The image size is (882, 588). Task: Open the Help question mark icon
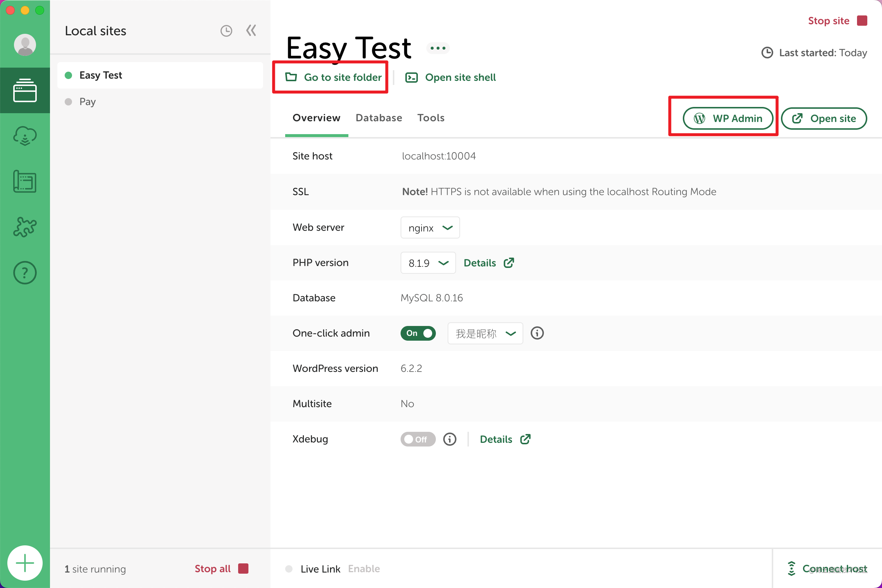click(x=25, y=273)
